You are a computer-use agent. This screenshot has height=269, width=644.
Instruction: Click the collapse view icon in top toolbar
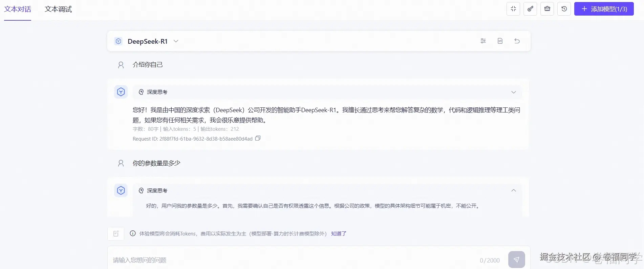pyautogui.click(x=513, y=9)
